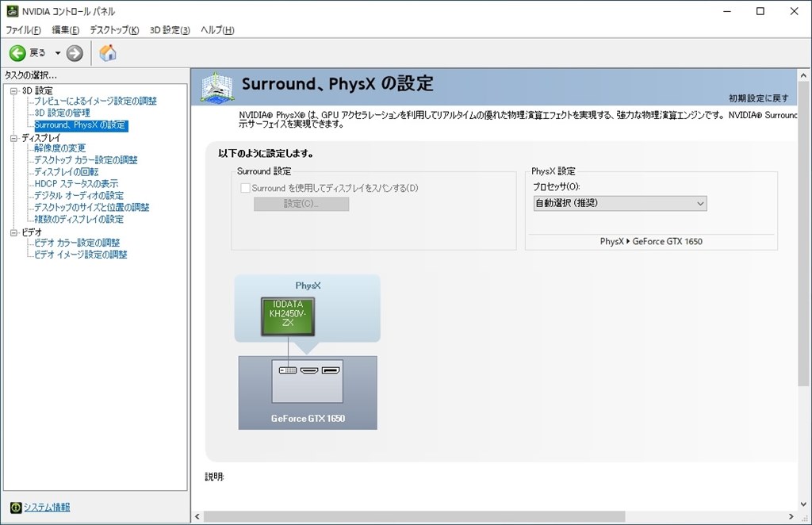Click the 設定(C)... button

(301, 204)
